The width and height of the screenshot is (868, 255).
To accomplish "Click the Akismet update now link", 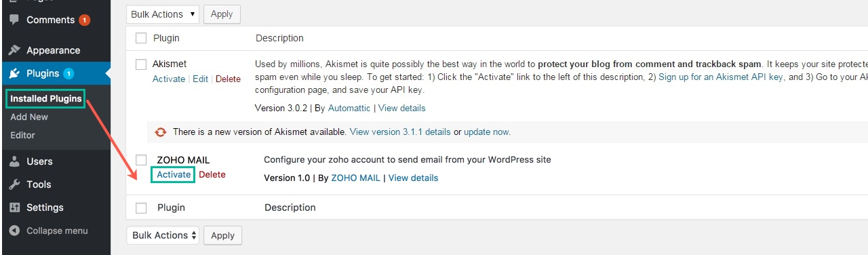I will point(486,132).
